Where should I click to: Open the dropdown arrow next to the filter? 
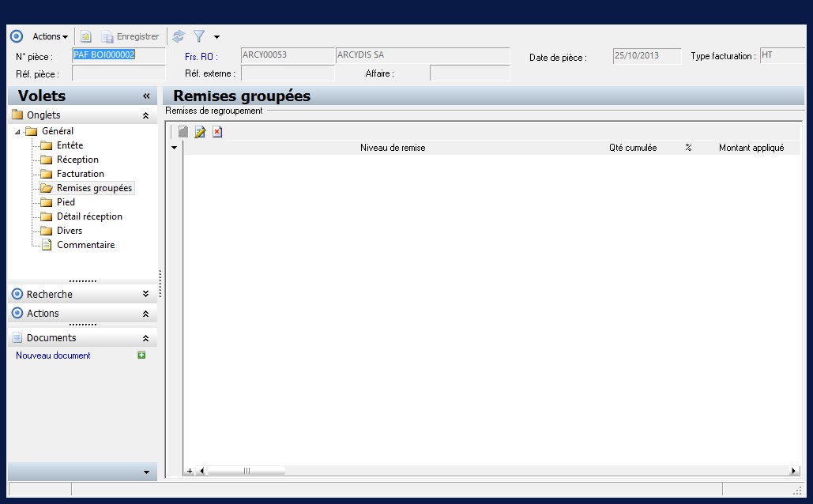[216, 37]
